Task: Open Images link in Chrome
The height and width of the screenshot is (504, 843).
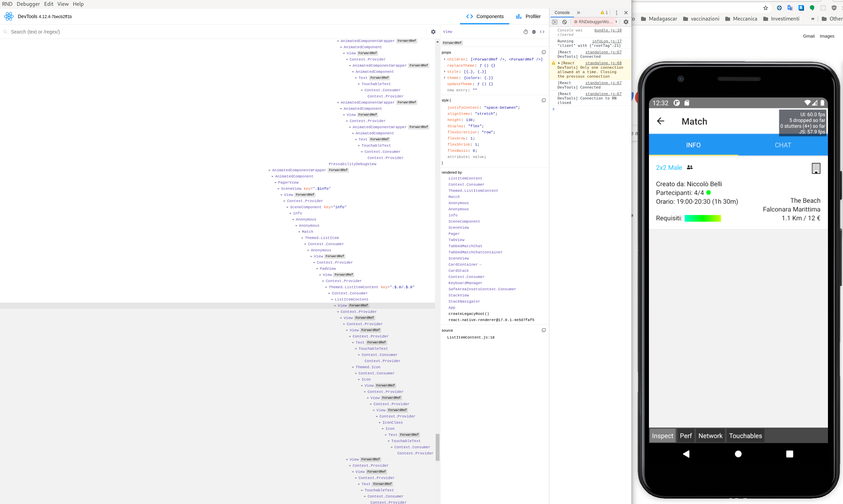Action: (x=827, y=36)
